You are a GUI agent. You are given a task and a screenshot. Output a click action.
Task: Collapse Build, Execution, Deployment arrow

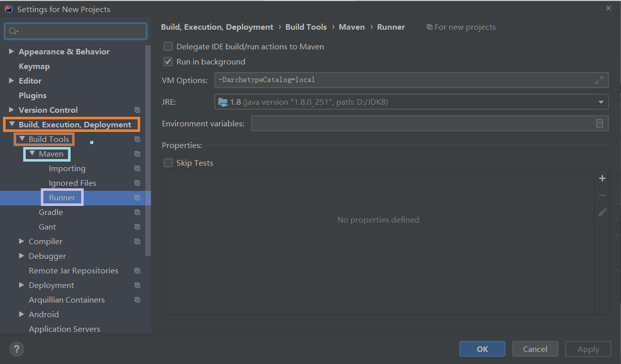[12, 124]
